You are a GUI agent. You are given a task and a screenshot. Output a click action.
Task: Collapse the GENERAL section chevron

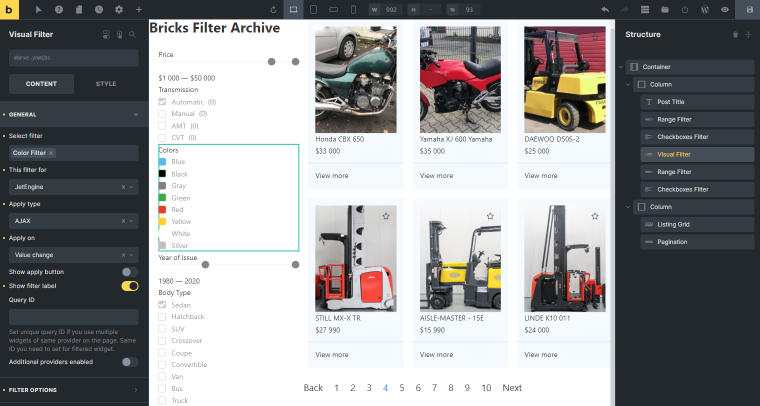[x=136, y=114]
